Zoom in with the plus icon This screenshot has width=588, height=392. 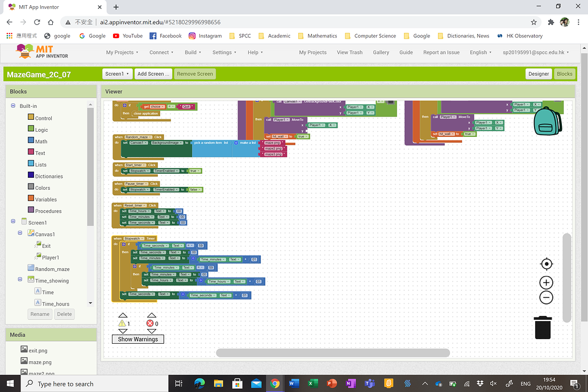point(546,283)
